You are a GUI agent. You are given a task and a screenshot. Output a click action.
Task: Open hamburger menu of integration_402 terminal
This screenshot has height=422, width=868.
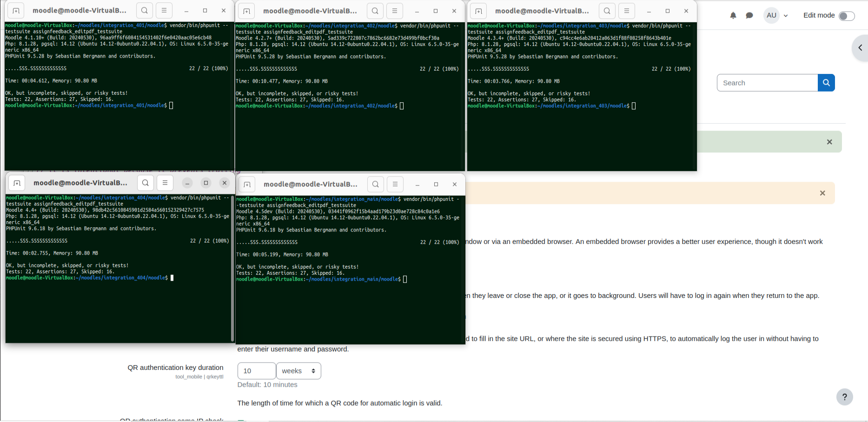pyautogui.click(x=395, y=11)
